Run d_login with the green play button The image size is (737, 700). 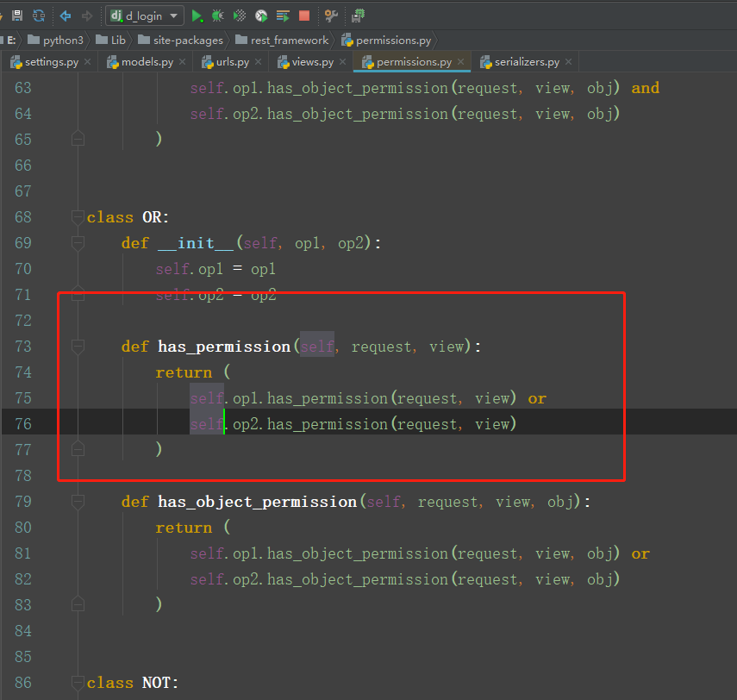coord(197,16)
